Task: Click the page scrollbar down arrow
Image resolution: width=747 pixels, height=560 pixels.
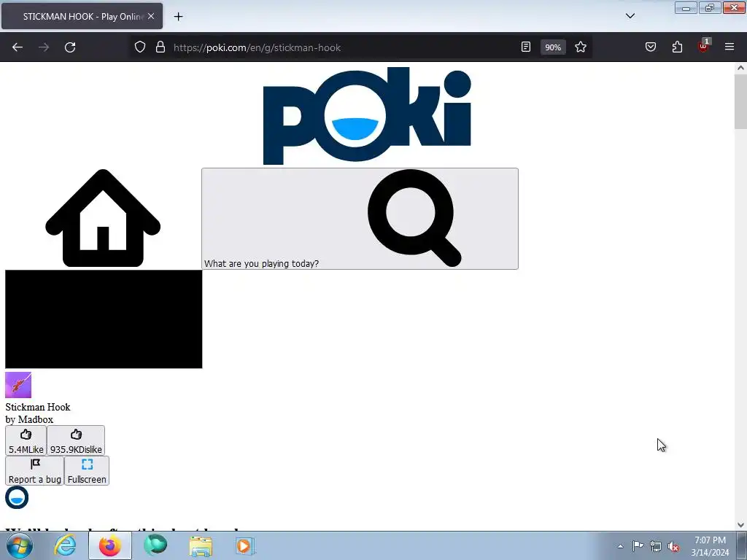Action: (x=740, y=525)
